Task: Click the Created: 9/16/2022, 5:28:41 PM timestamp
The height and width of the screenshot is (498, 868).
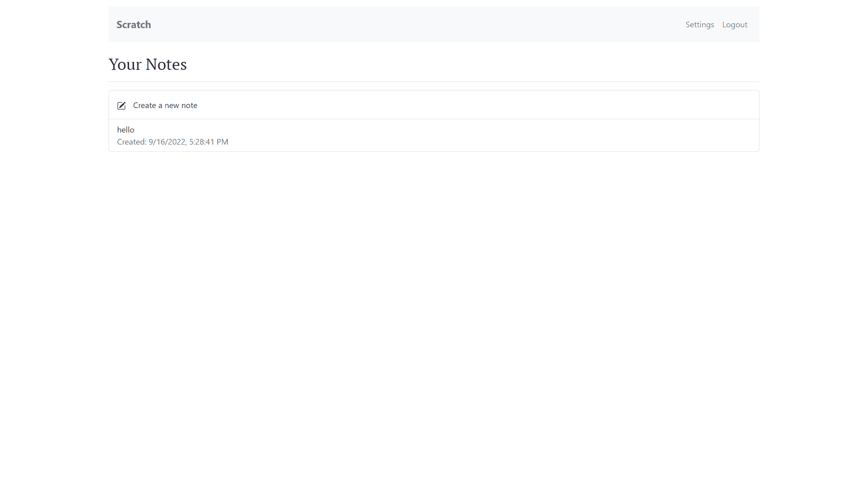Action: coord(172,142)
